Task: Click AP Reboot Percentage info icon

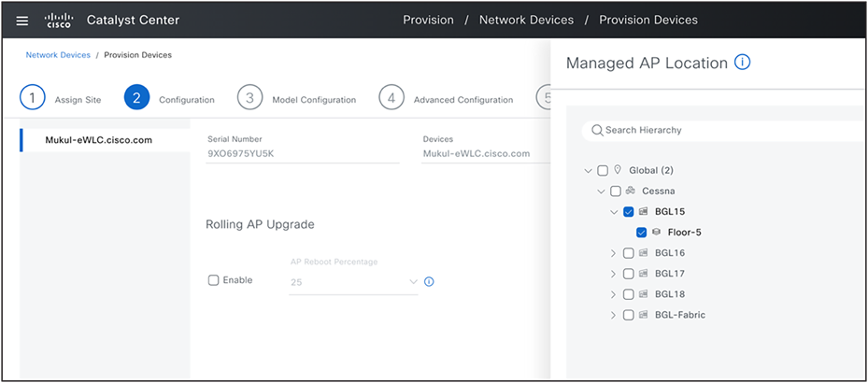Action: pyautogui.click(x=429, y=282)
